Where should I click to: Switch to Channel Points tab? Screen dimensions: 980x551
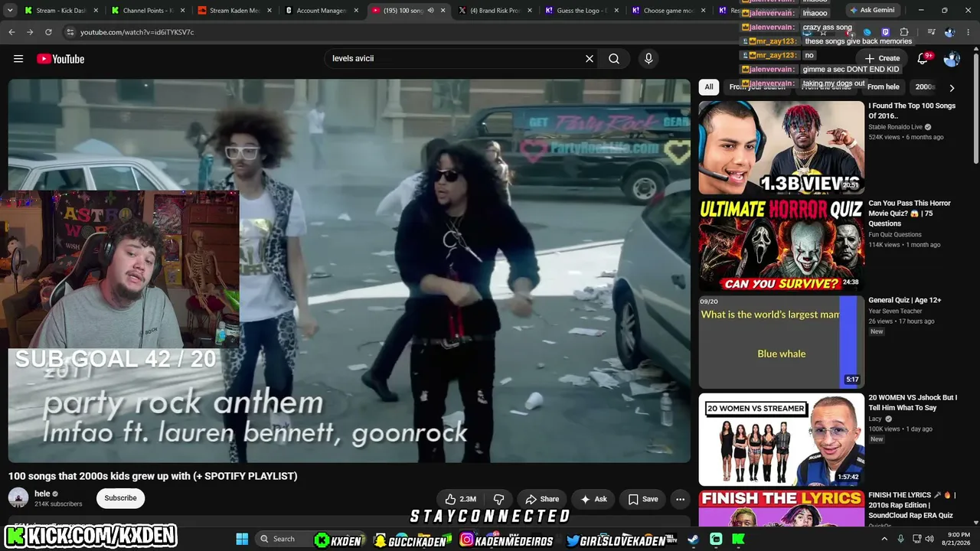pyautogui.click(x=147, y=11)
